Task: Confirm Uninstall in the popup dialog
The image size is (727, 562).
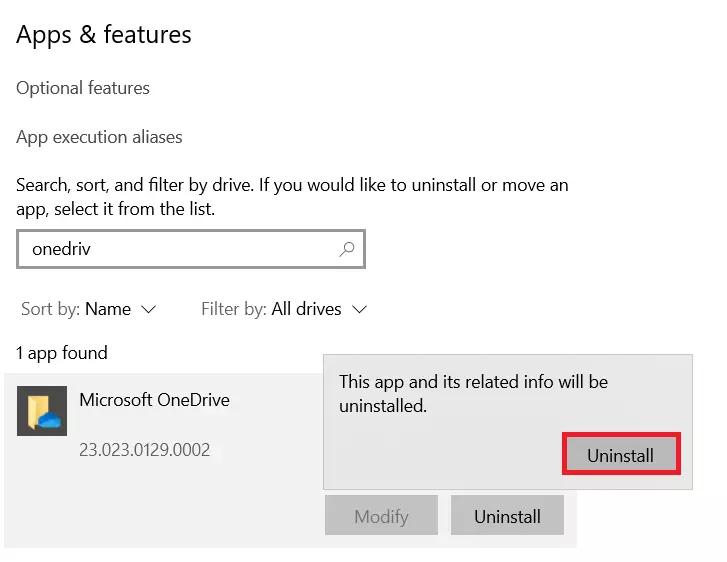Action: (621, 455)
